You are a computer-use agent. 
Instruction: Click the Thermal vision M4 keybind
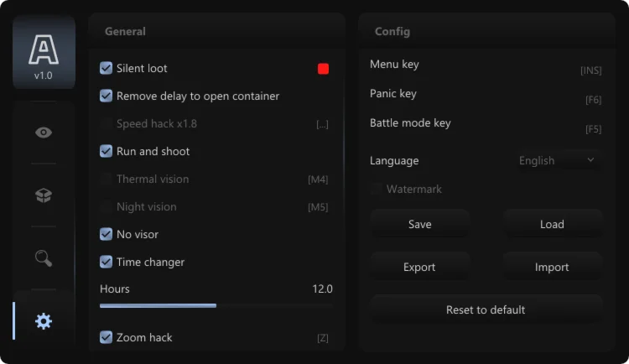318,179
